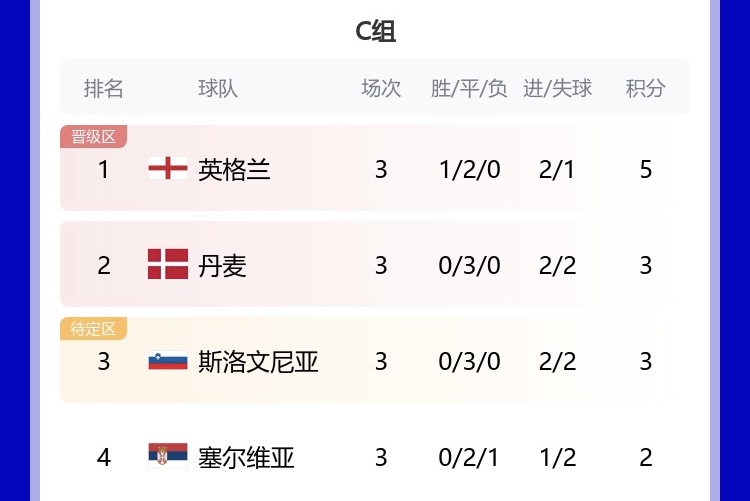
Task: Click the 球队 column header
Action: pos(218,88)
